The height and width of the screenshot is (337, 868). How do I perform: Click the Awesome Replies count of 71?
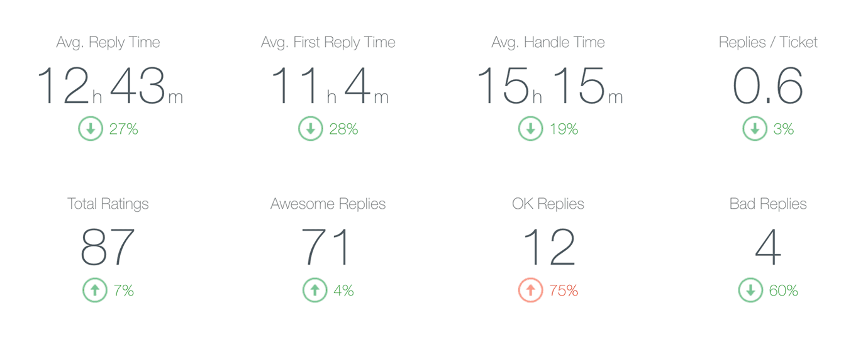[326, 248]
